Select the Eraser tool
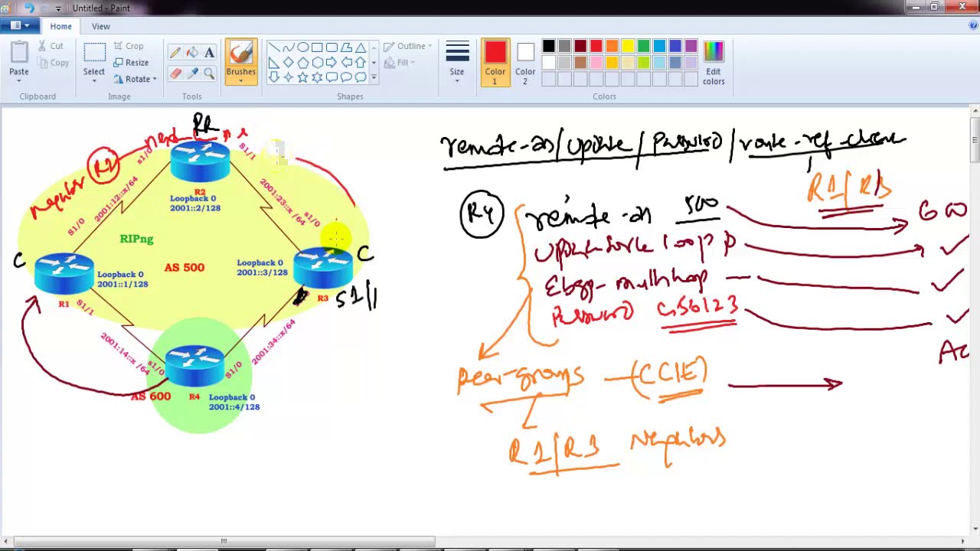This screenshot has width=980, height=551. [175, 73]
